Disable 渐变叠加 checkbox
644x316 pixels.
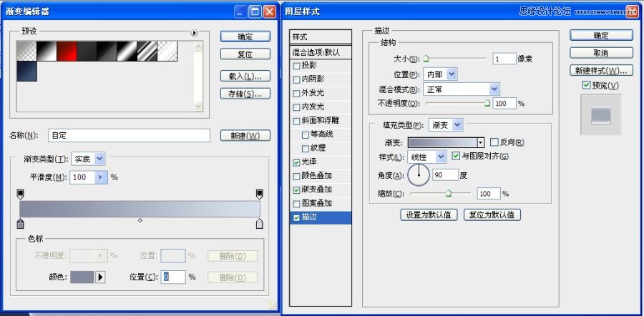click(x=296, y=190)
